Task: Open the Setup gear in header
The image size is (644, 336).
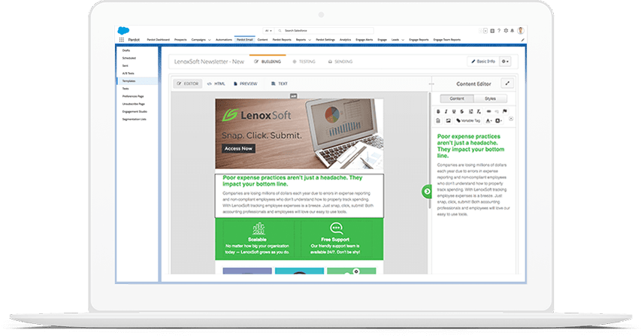Action: coord(506,30)
